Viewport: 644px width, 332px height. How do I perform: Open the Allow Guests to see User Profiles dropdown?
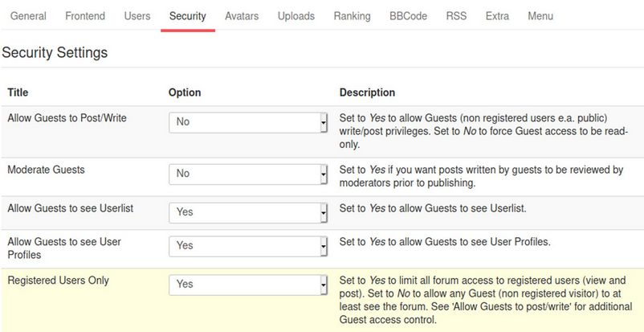[248, 245]
